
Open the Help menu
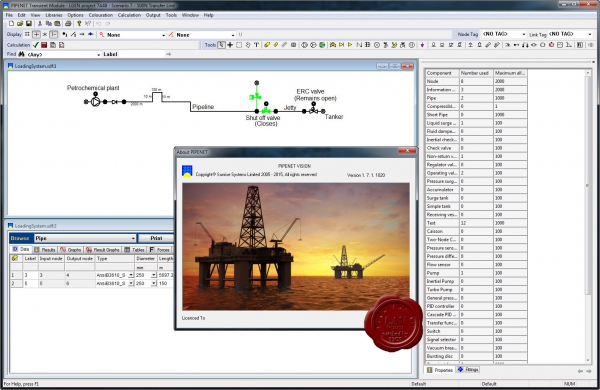[209, 15]
